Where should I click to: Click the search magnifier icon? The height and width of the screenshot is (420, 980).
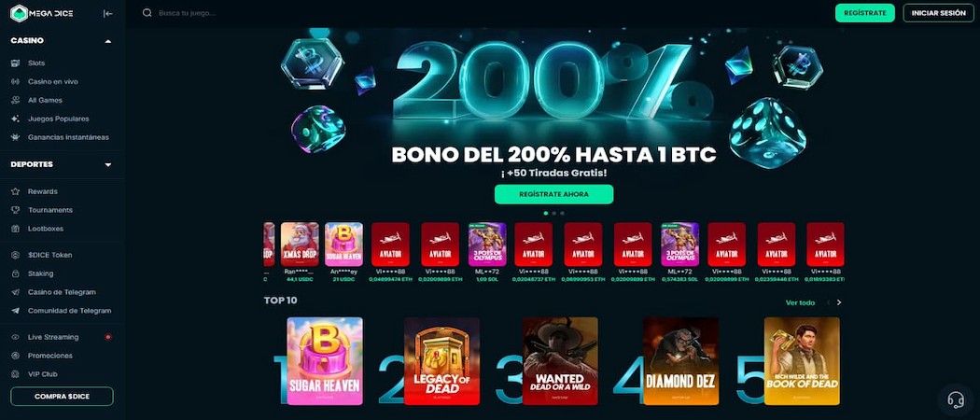[x=147, y=12]
